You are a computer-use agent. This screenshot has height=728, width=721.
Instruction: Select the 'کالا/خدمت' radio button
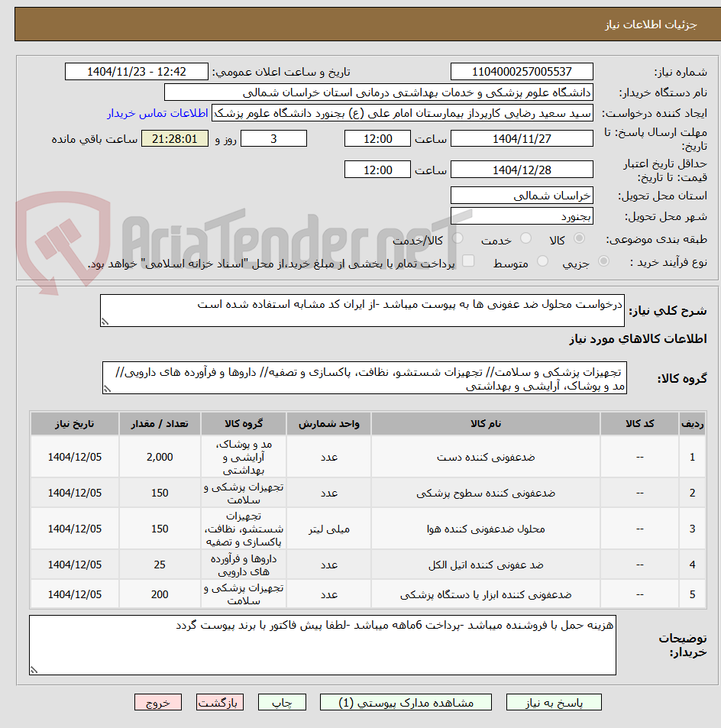[457, 238]
